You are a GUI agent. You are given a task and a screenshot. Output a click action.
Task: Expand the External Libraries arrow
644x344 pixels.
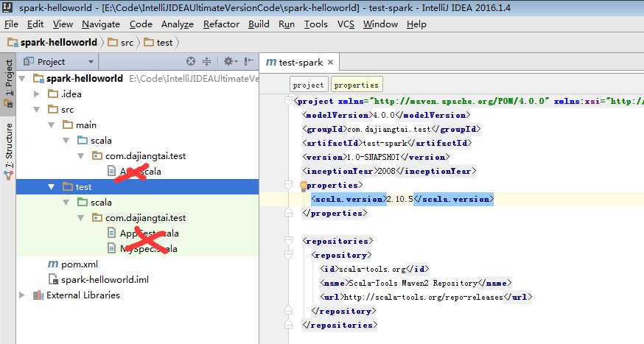22,295
